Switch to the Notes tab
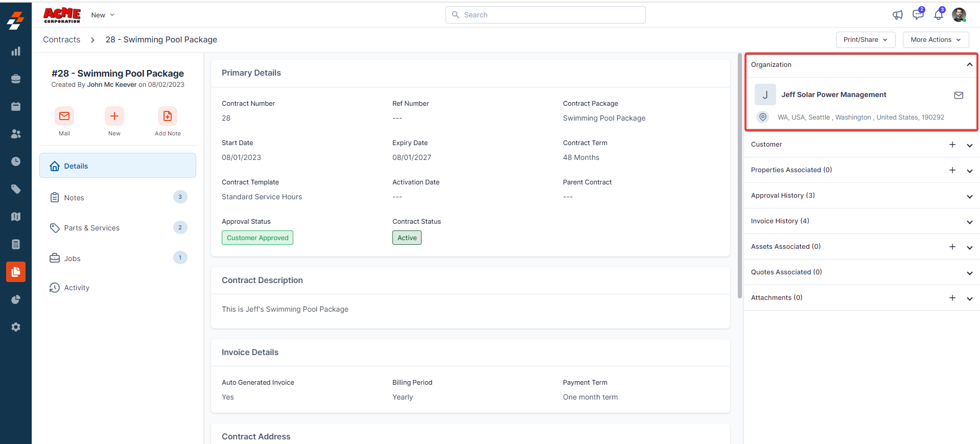Viewport: 980px width, 444px height. (74, 198)
